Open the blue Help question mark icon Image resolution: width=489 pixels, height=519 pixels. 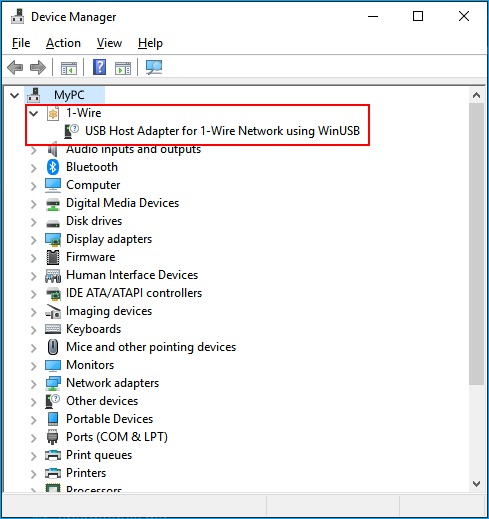point(99,67)
